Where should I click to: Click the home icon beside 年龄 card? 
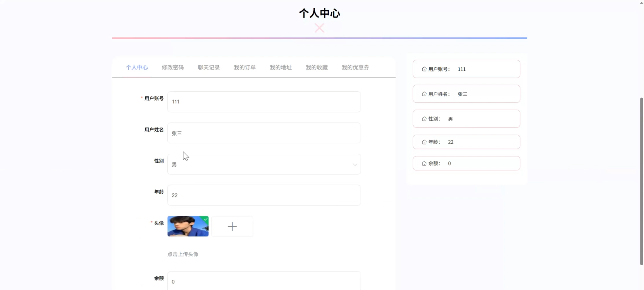point(424,142)
